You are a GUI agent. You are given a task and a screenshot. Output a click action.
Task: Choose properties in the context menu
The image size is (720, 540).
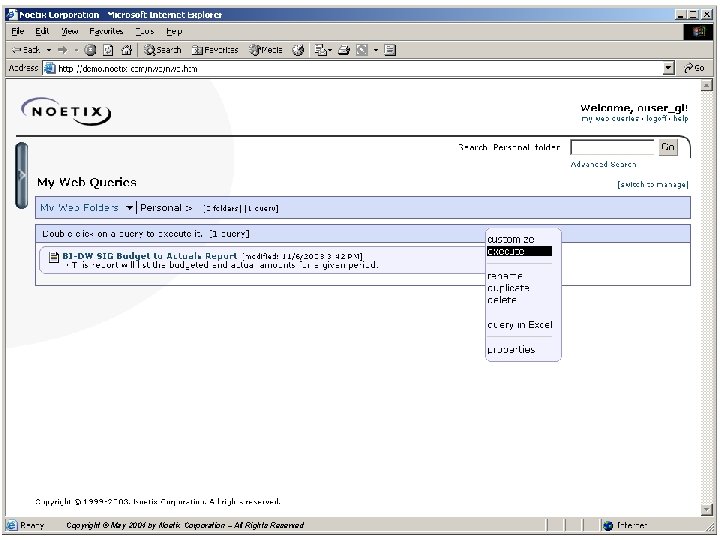[511, 349]
